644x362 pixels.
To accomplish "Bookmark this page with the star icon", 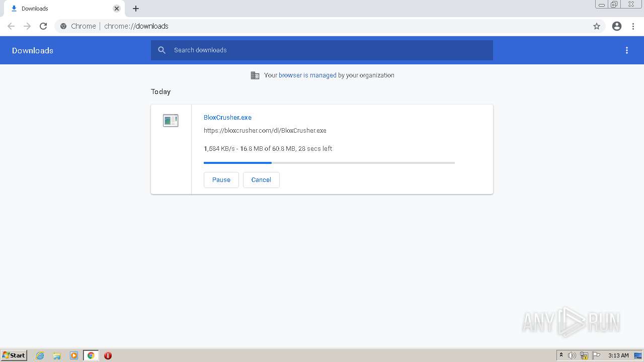I will pyautogui.click(x=597, y=26).
